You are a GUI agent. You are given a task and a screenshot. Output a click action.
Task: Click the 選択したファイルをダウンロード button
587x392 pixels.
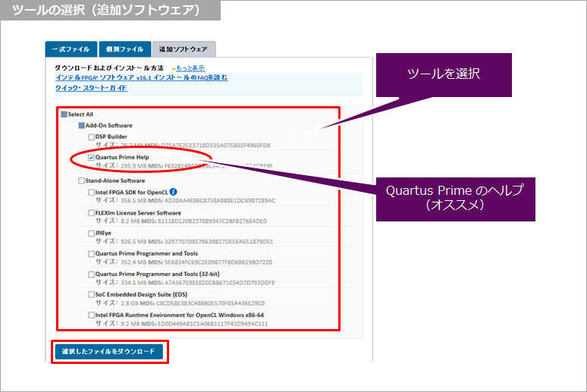click(x=109, y=352)
